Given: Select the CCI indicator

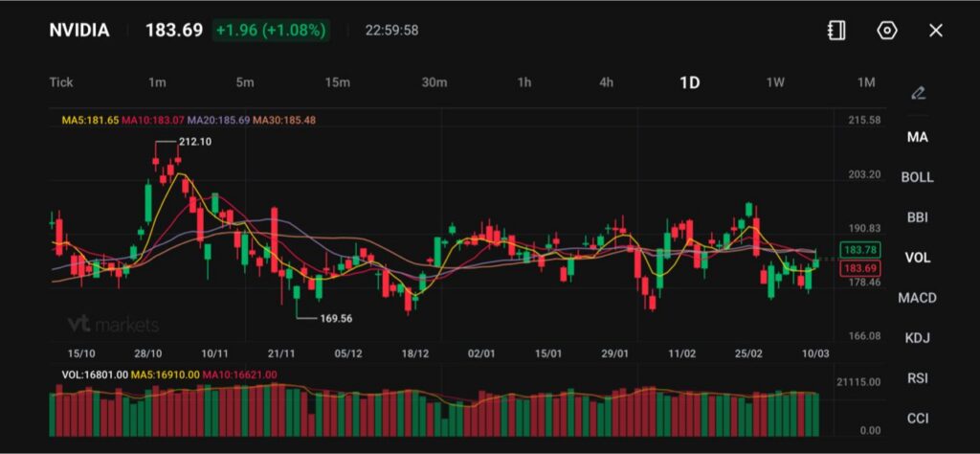Looking at the screenshot, I should pyautogui.click(x=917, y=419).
